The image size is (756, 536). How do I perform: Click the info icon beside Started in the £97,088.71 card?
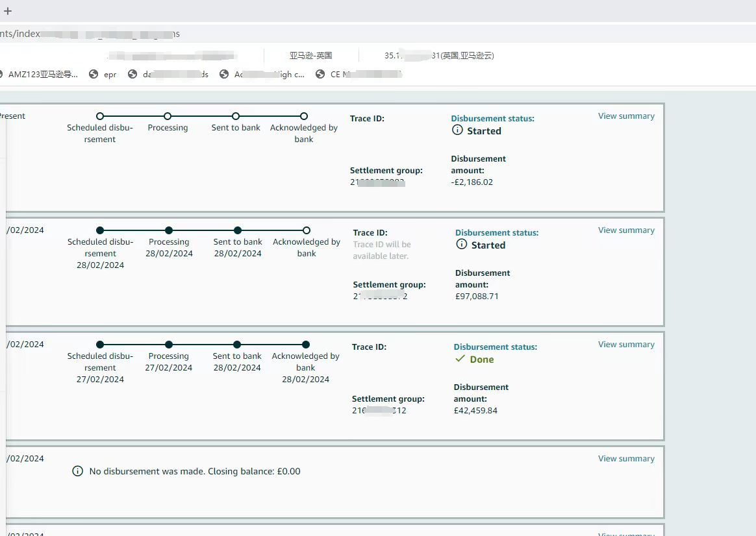point(461,244)
